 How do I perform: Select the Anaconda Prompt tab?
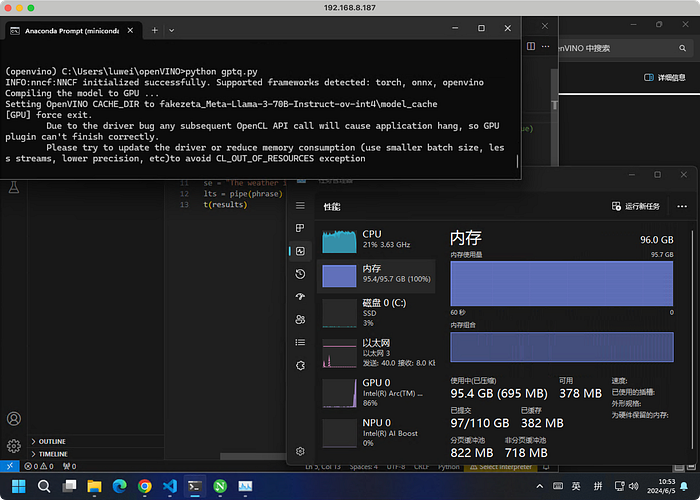coord(71,31)
